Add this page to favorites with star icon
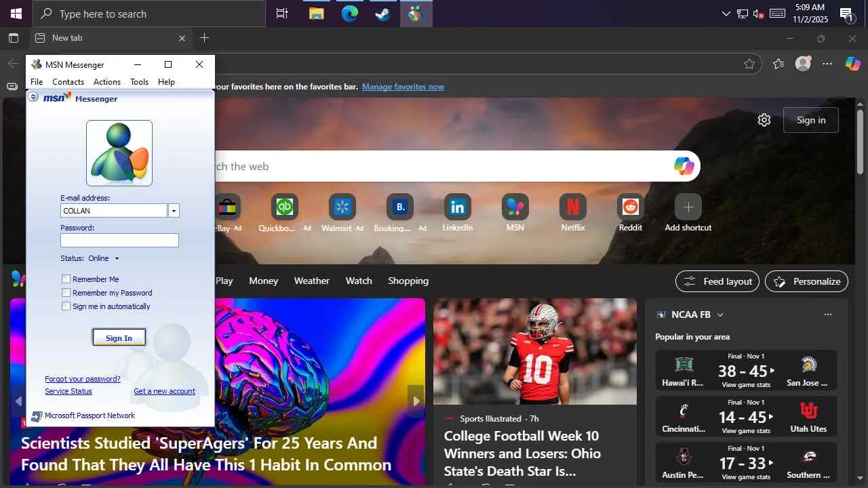The width and height of the screenshot is (868, 488). tap(749, 64)
